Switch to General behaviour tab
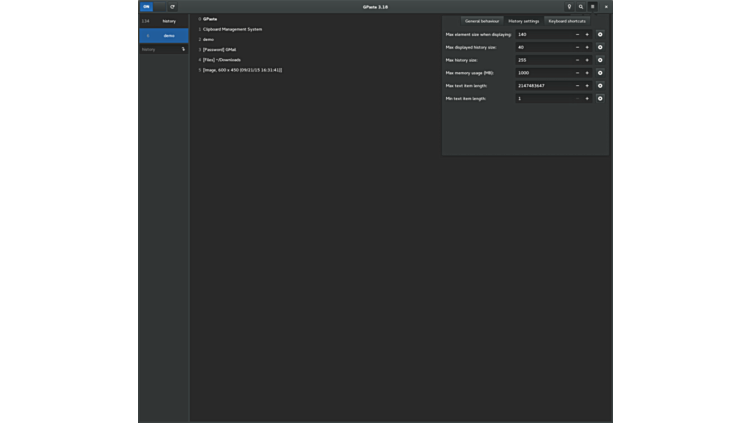The height and width of the screenshot is (423, 752). tap(482, 21)
